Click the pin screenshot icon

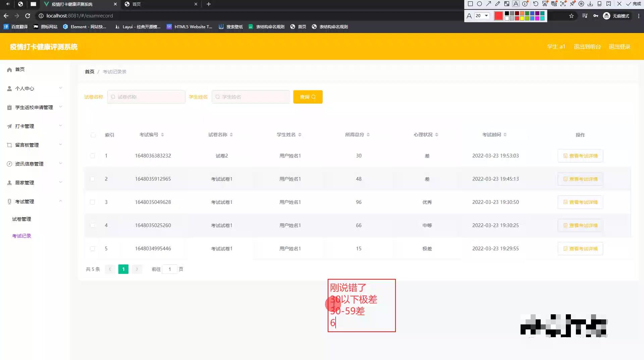(x=572, y=4)
